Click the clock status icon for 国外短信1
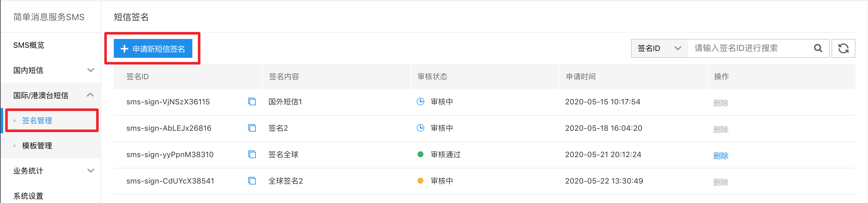Viewport: 868px width, 203px height. pos(420,101)
